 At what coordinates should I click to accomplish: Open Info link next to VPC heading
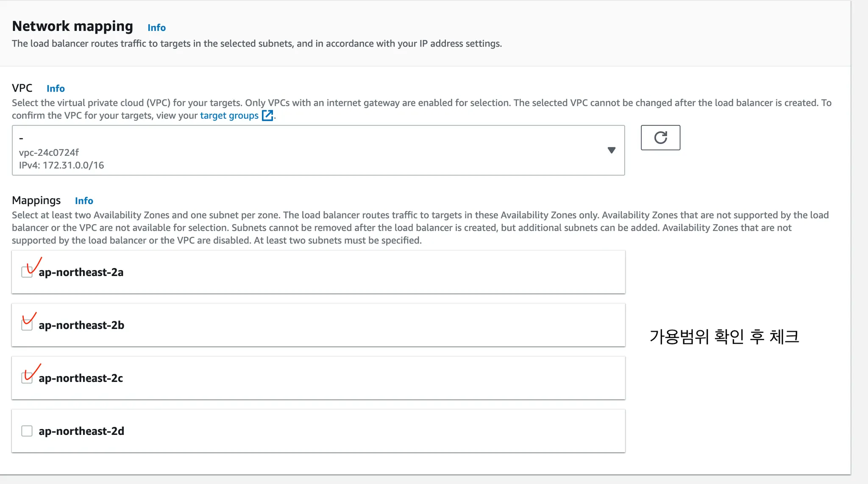56,89
